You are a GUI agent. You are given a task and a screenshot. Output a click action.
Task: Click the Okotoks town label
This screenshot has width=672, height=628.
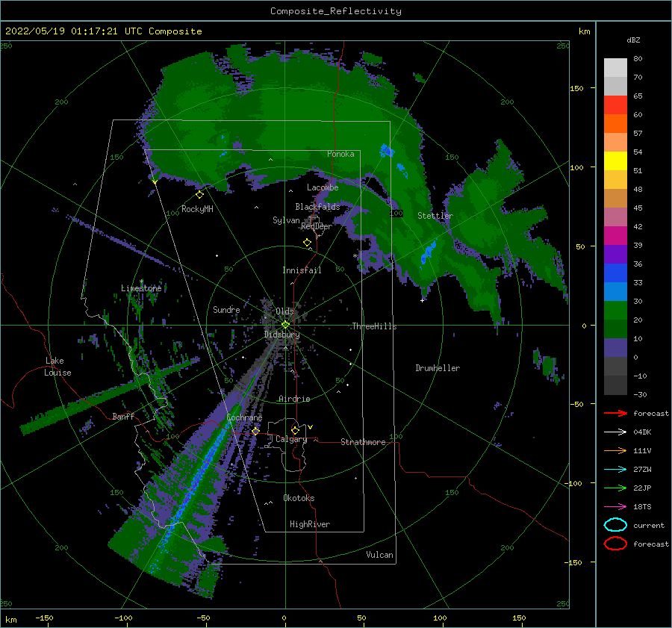click(299, 498)
